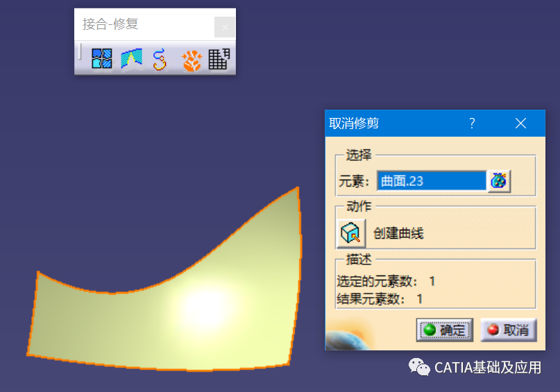Close the 接合-修复 toolbar

[x=225, y=27]
